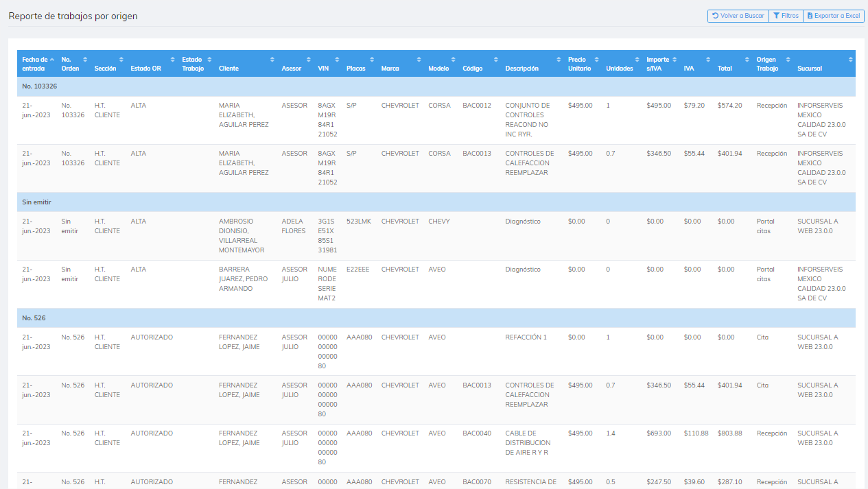Click plate 523LMK

358,222
